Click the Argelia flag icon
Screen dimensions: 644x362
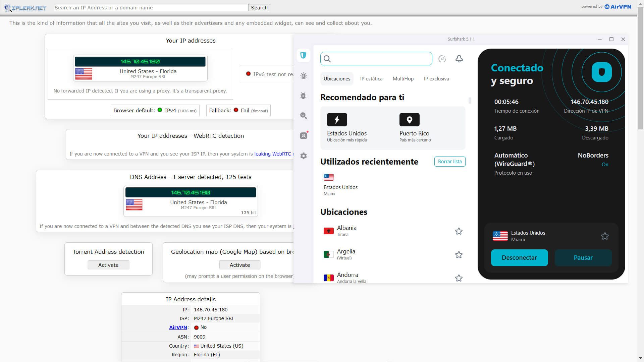point(329,254)
